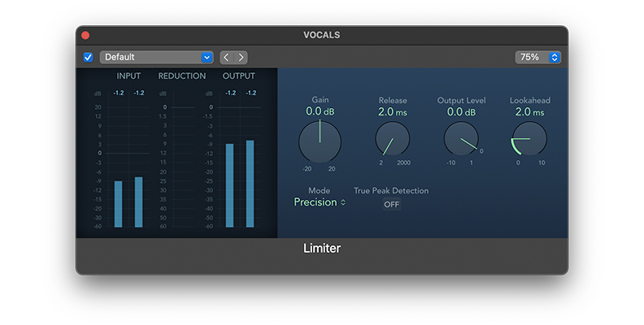
Task: Click the reduction meter column
Action: [183, 164]
